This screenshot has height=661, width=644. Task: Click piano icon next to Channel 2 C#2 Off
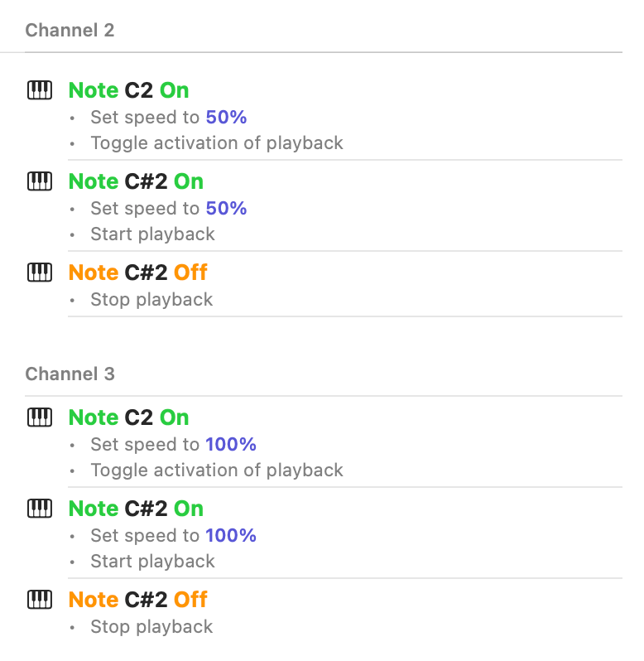[40, 273]
